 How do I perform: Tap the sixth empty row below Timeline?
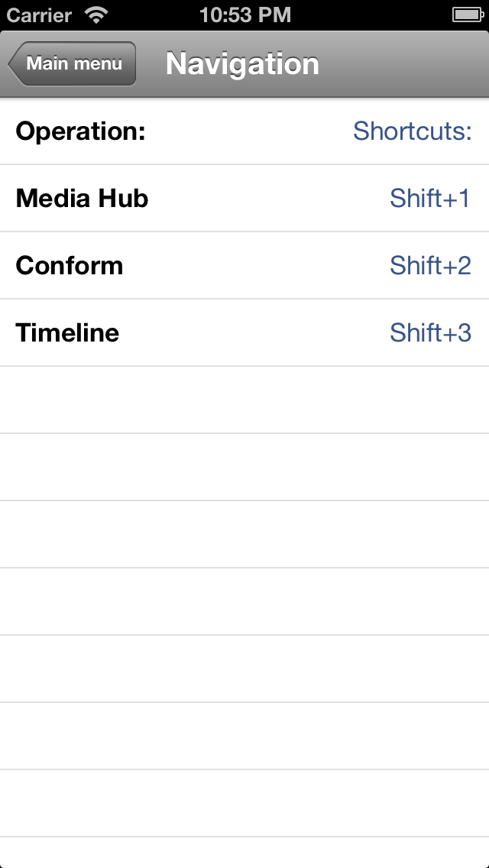click(244, 737)
